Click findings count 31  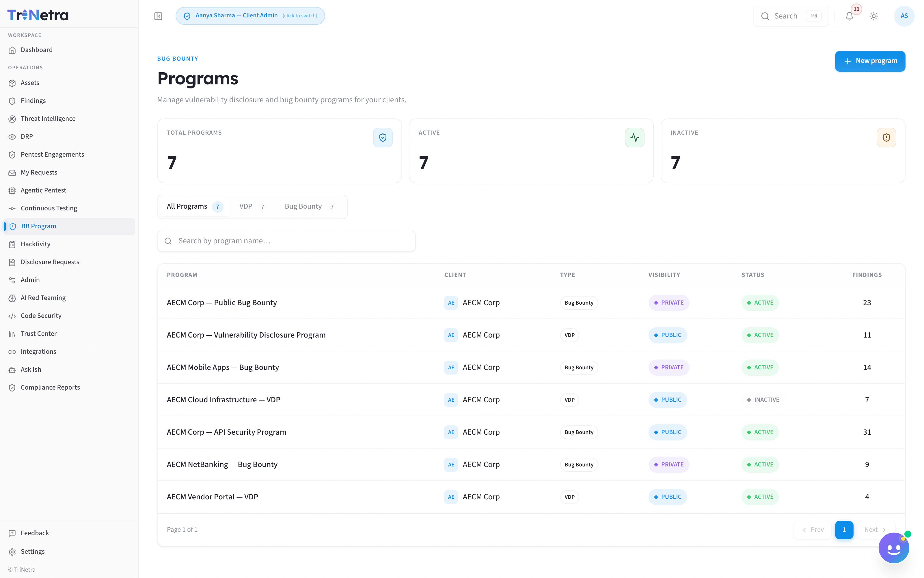click(x=867, y=432)
